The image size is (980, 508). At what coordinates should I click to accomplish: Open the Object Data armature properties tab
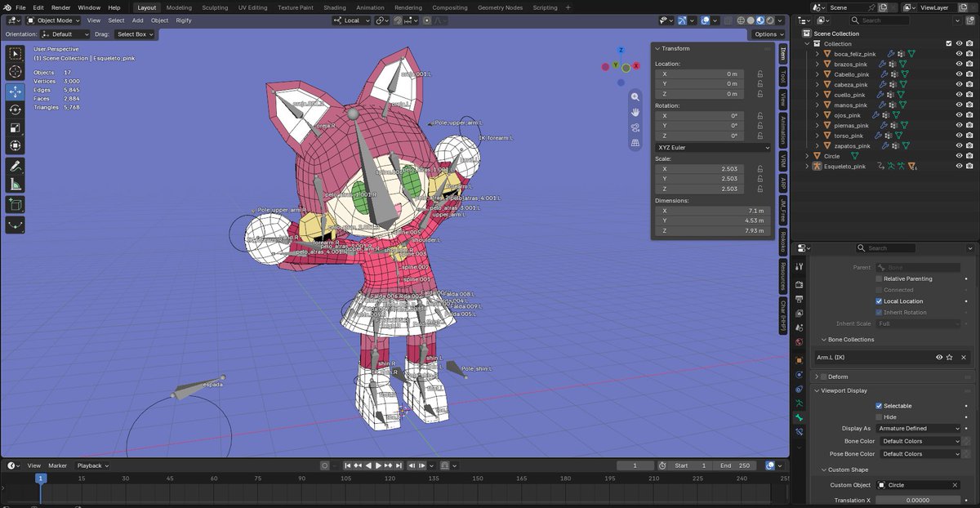pos(800,403)
